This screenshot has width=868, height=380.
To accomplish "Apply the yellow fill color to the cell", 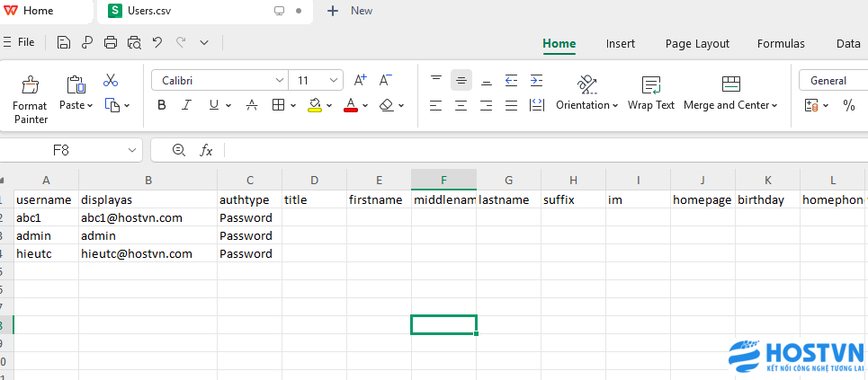I will [314, 105].
